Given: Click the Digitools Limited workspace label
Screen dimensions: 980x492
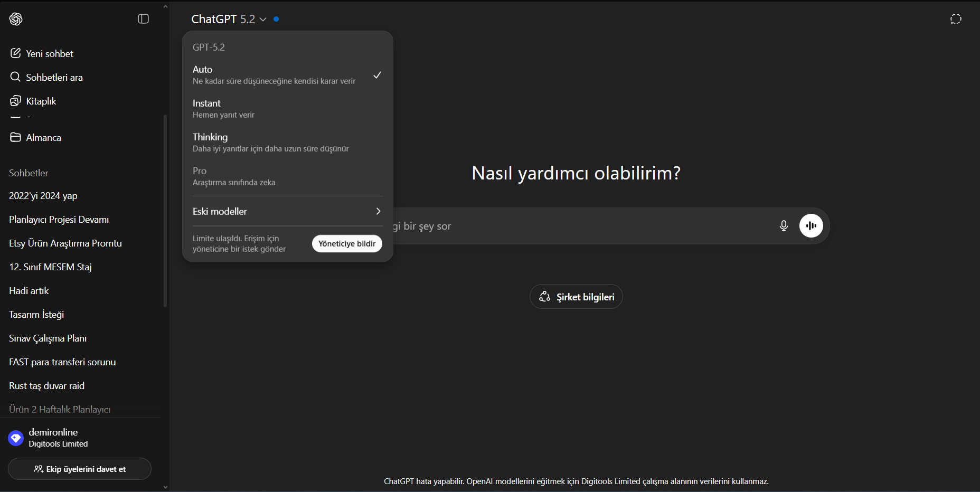Looking at the screenshot, I should pos(58,444).
